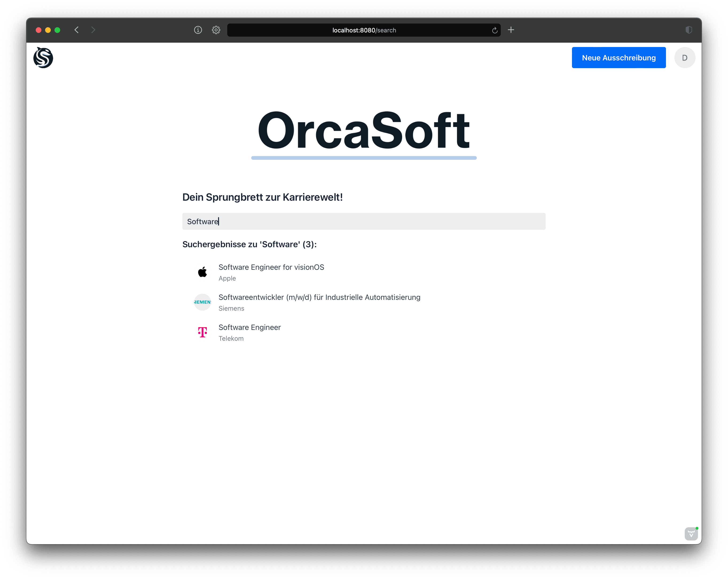728x579 pixels.
Task: Go back with browser back arrow
Action: (x=77, y=30)
